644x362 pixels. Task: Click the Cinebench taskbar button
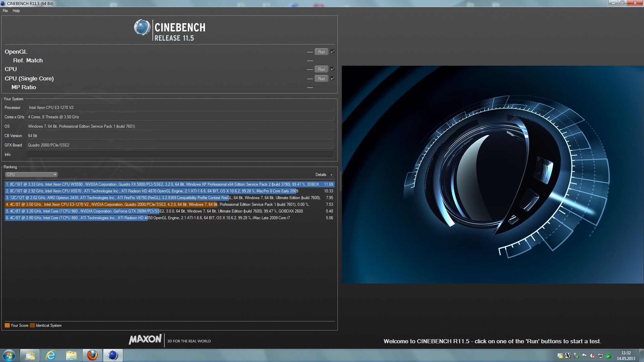coord(113,355)
